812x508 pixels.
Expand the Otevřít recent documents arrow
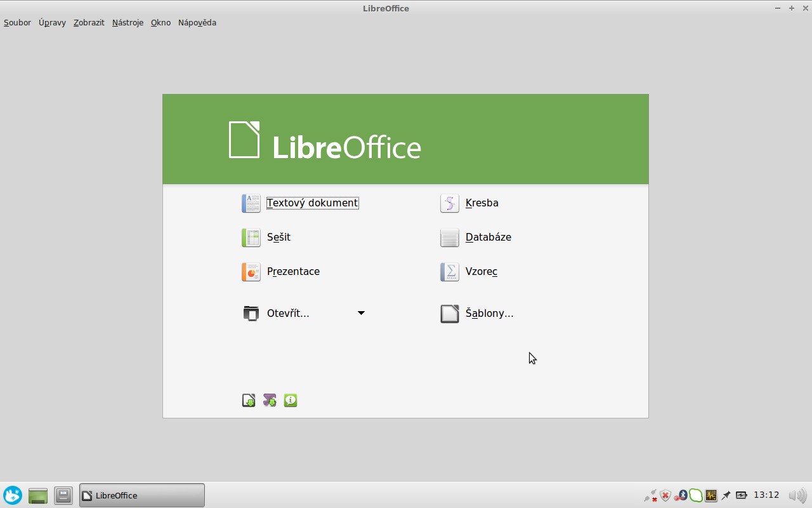(x=361, y=313)
